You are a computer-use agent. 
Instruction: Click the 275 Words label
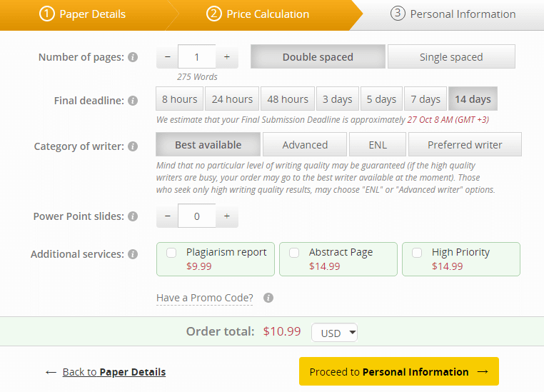tap(197, 76)
